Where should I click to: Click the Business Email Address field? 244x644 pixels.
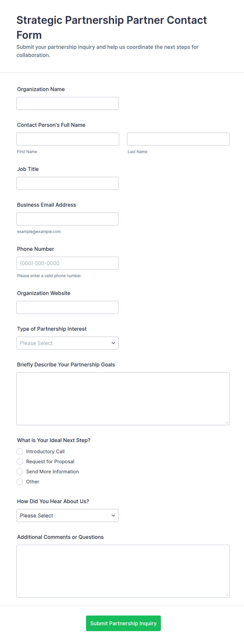pos(67,219)
